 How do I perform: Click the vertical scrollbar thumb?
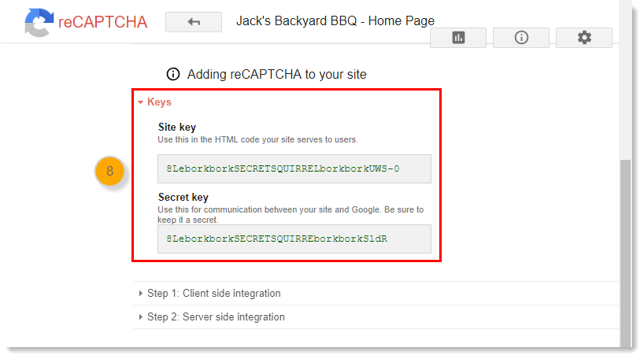(626, 252)
